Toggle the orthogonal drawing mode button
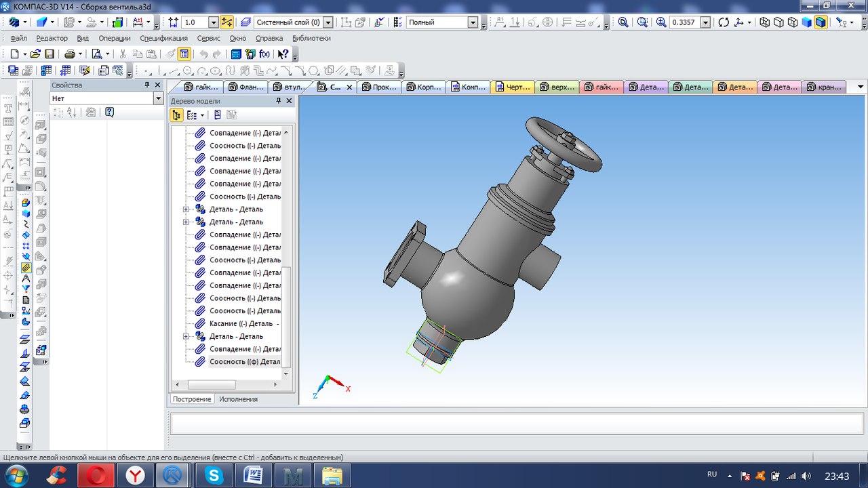 click(x=226, y=22)
